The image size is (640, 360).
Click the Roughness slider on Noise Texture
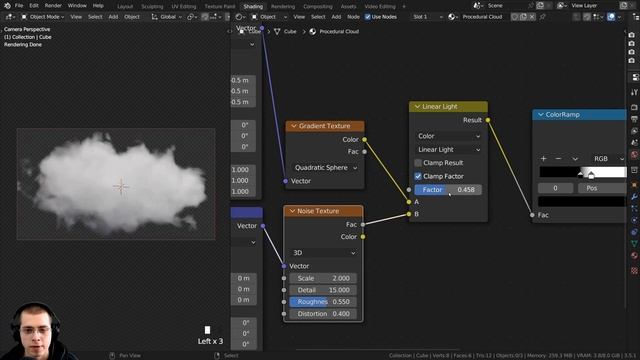323,302
